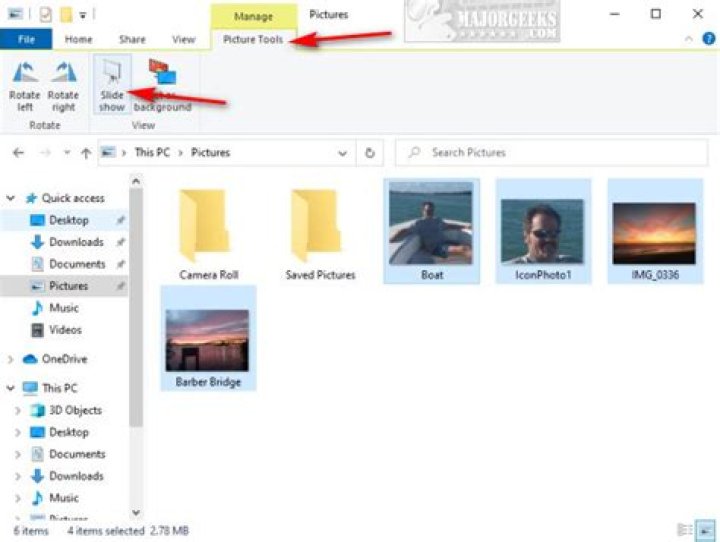720x542 pixels.
Task: Switch to the Share ribbon tab
Action: pos(132,39)
